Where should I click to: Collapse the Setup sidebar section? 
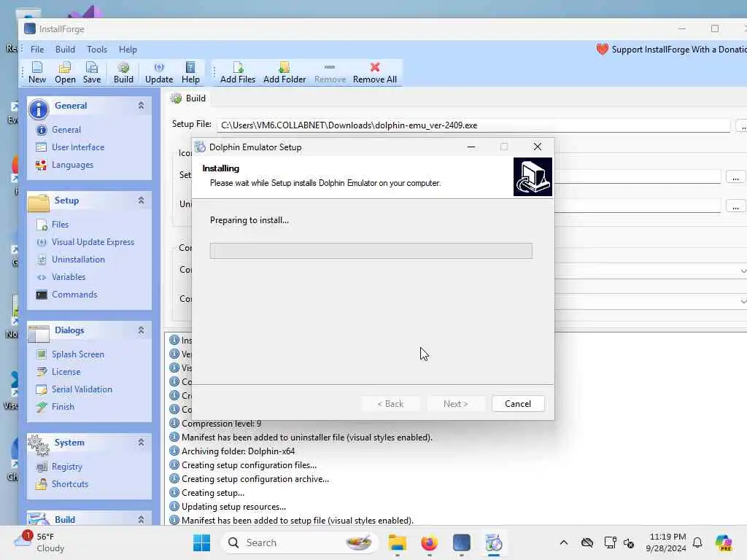pos(141,201)
